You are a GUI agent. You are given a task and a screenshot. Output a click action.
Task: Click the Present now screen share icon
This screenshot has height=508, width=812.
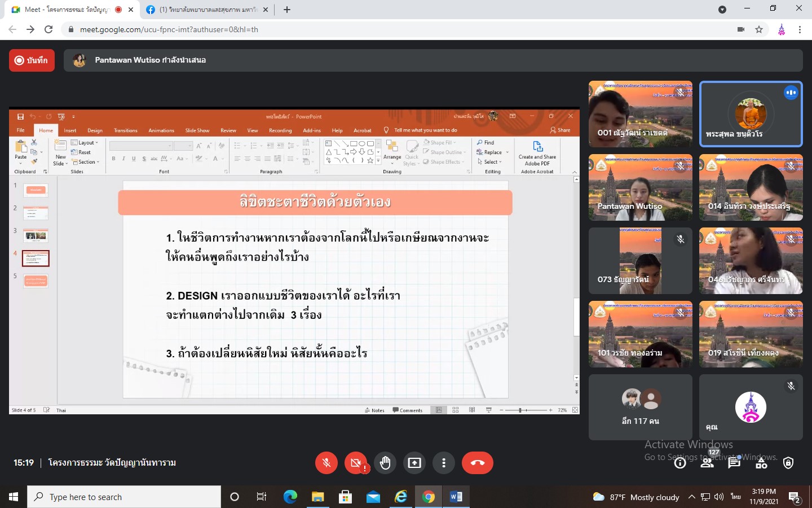point(414,463)
